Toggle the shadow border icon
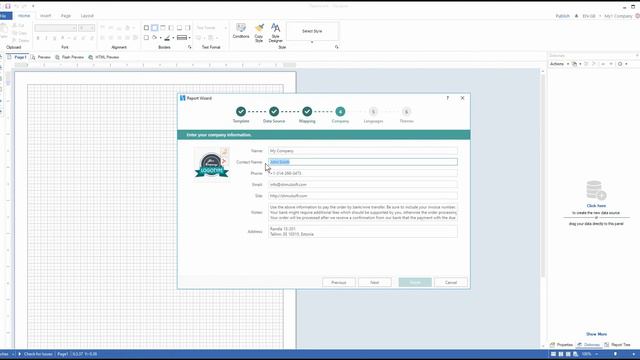Image resolution: width=640 pixels, height=360 pixels. point(146,38)
